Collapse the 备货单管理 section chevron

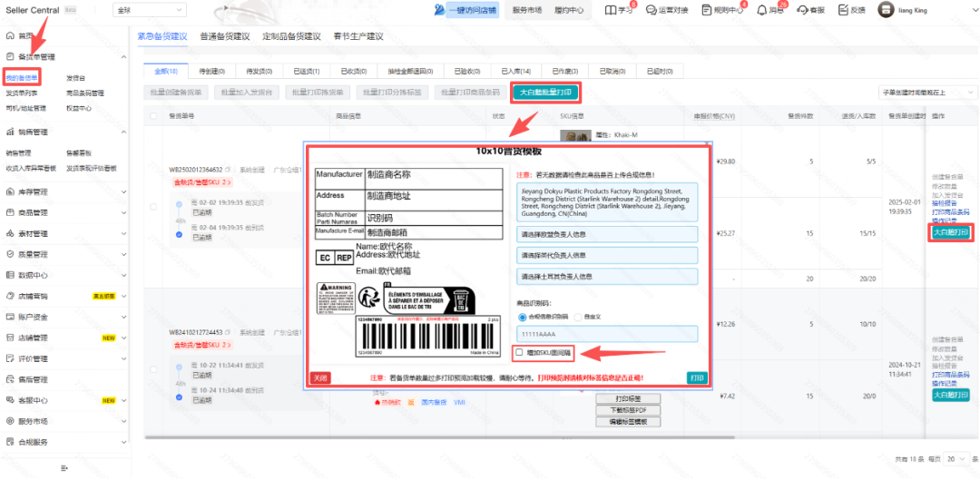pyautogui.click(x=123, y=57)
